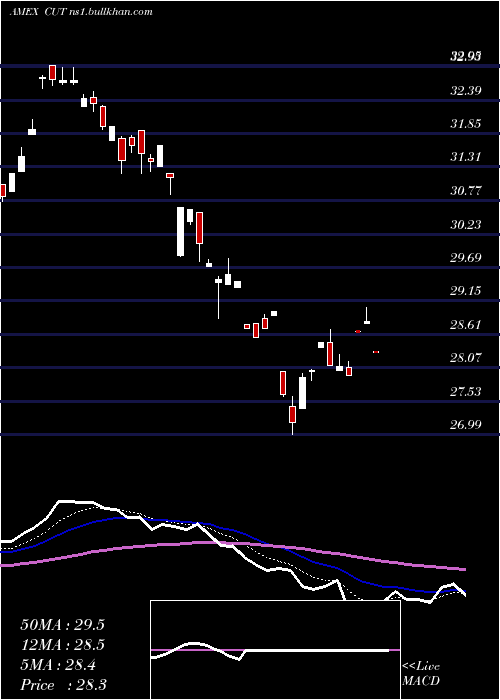Viewport: 500px width, 700px height.
Task: Click the 26.99 price axis label
Action: (x=466, y=425)
